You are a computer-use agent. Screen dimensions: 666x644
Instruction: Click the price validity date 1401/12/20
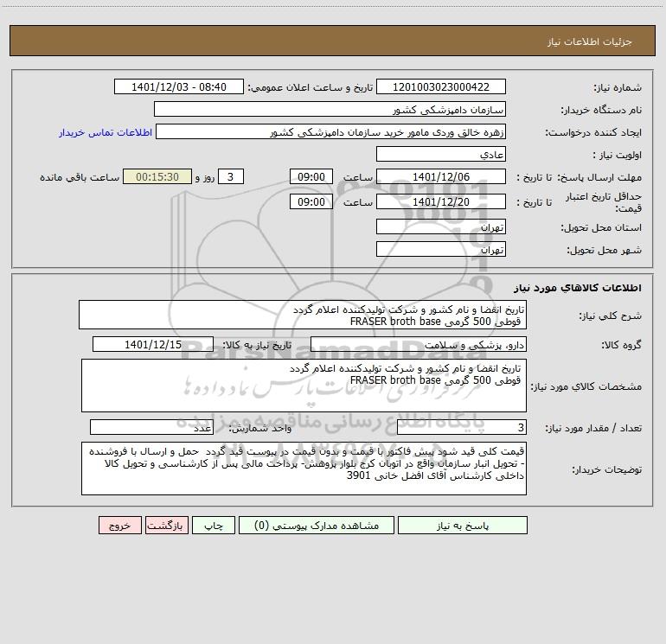pyautogui.click(x=441, y=201)
